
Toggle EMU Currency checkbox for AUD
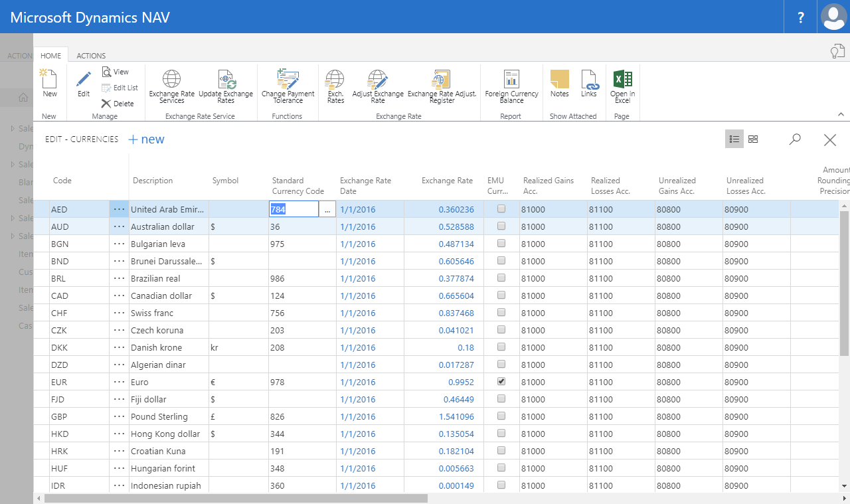(x=501, y=226)
